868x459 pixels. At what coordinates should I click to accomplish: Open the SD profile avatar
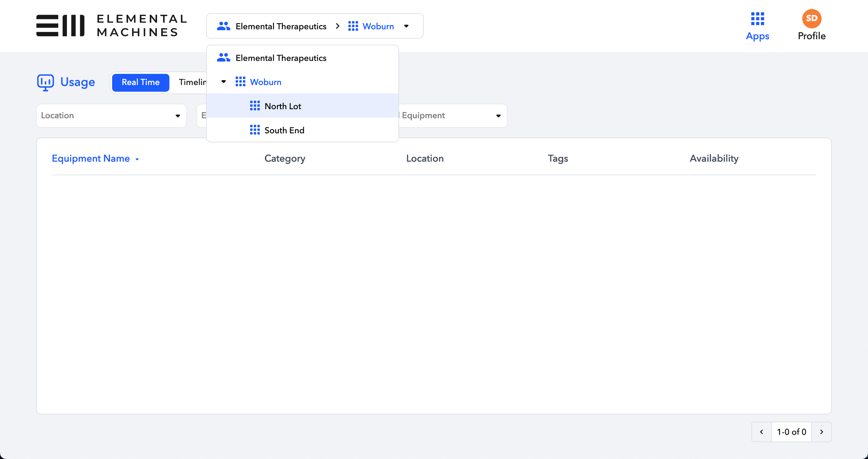tap(811, 19)
